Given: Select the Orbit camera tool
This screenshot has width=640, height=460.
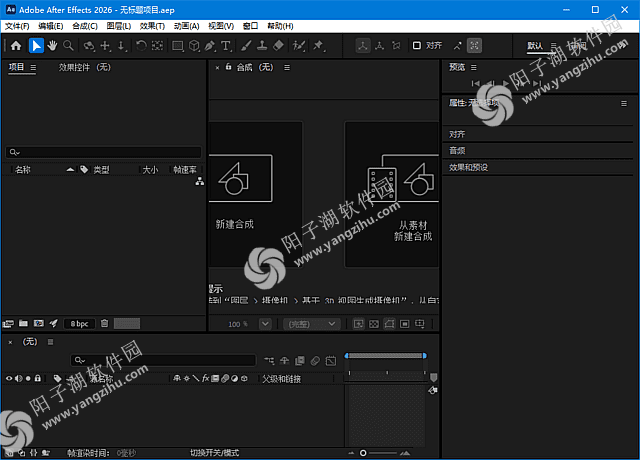Looking at the screenshot, I should pyautogui.click(x=89, y=46).
